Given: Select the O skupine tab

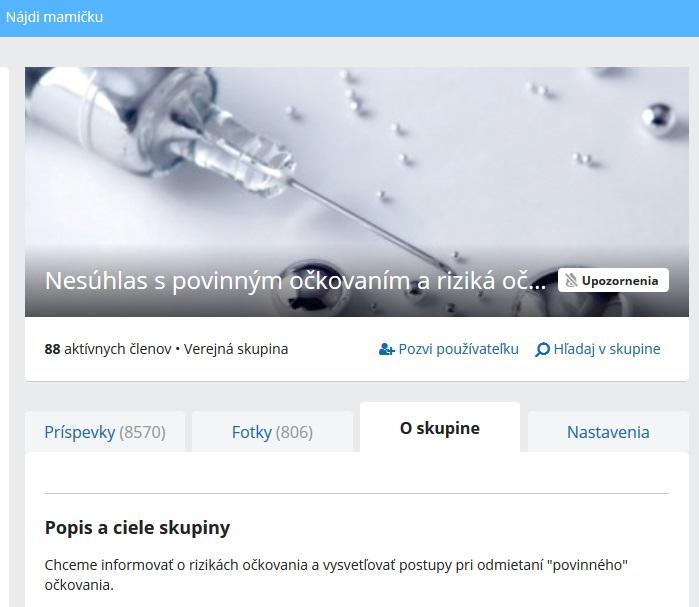Looking at the screenshot, I should coord(440,427).
